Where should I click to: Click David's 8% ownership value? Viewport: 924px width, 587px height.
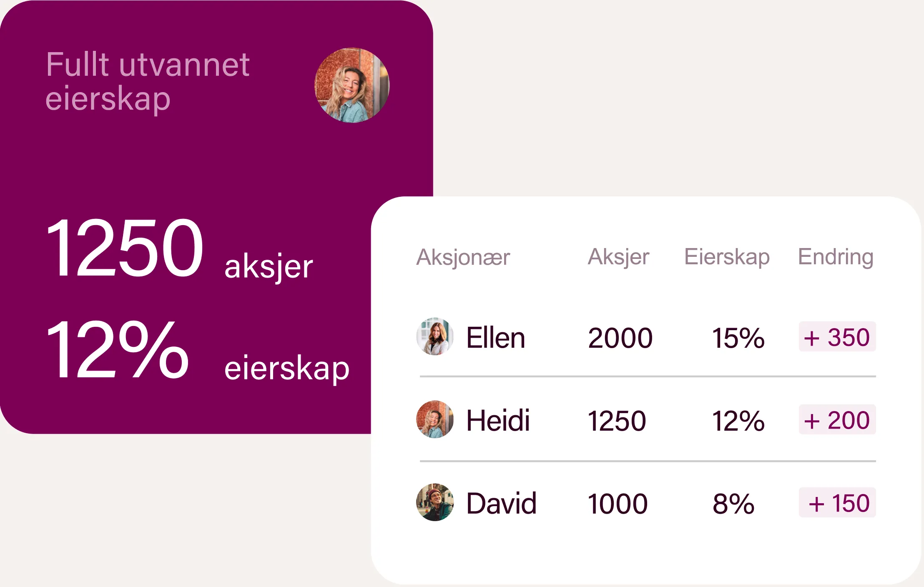733,503
